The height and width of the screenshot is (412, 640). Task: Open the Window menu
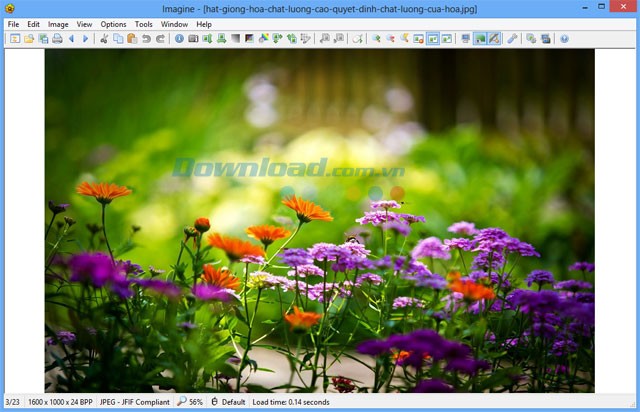pyautogui.click(x=174, y=24)
